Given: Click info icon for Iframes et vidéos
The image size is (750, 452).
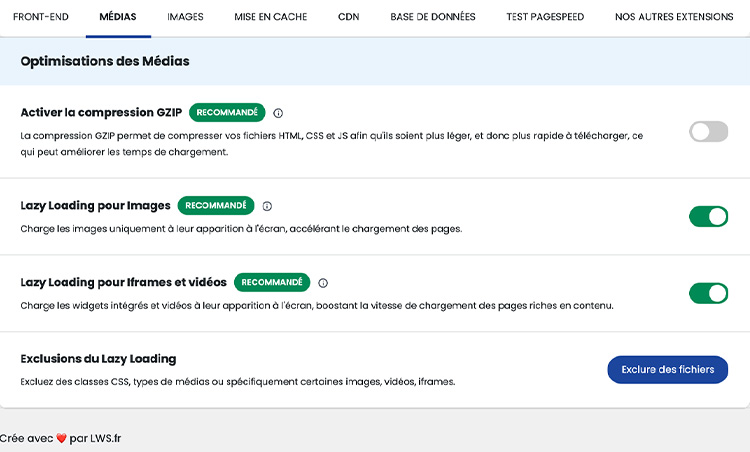Looking at the screenshot, I should (323, 283).
